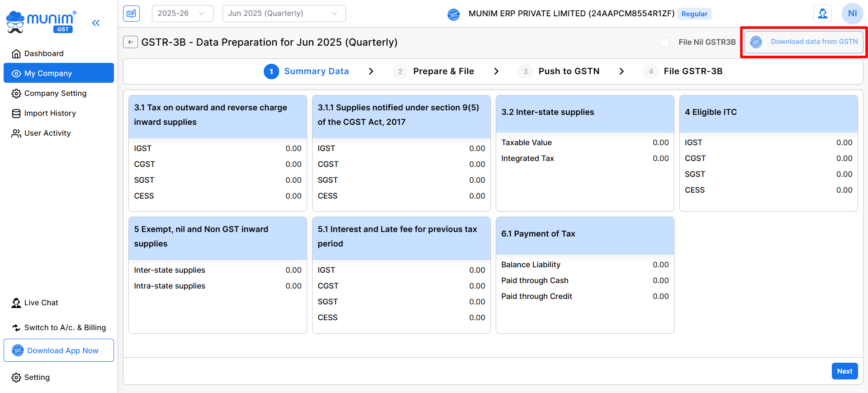
Task: Open the Jun 2025 (Quarterly) period dropdown
Action: [x=284, y=14]
